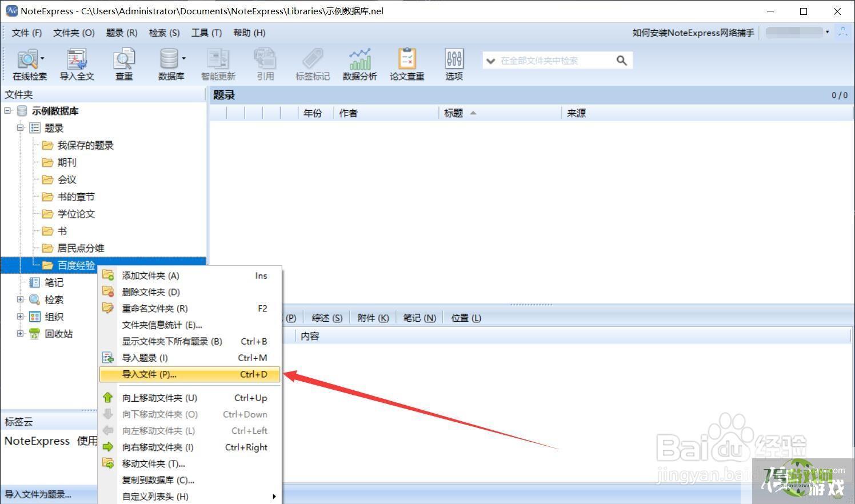Screen dimensions: 855x504
Task: Click 如何安装NoteExpress网络捕手 link
Action: (693, 33)
